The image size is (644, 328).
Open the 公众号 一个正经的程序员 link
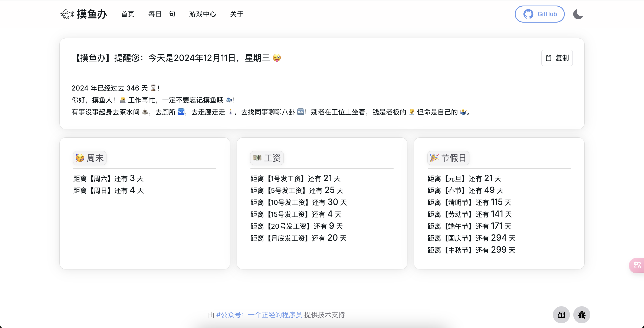(x=259, y=315)
